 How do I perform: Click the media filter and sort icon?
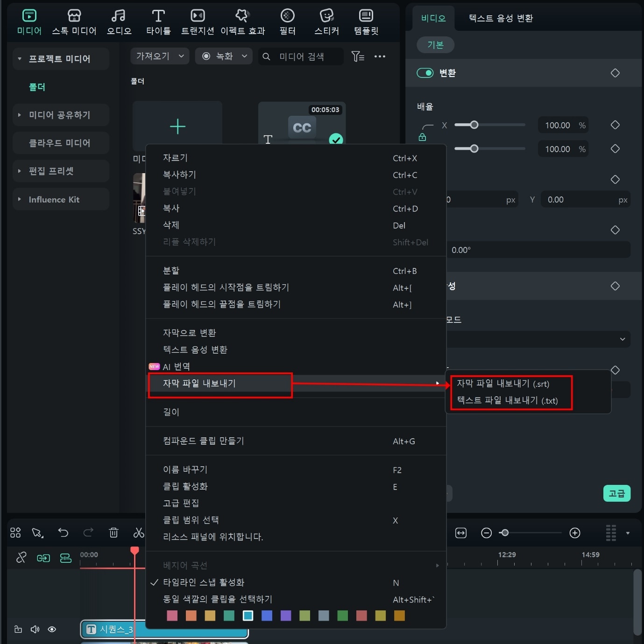pos(358,56)
